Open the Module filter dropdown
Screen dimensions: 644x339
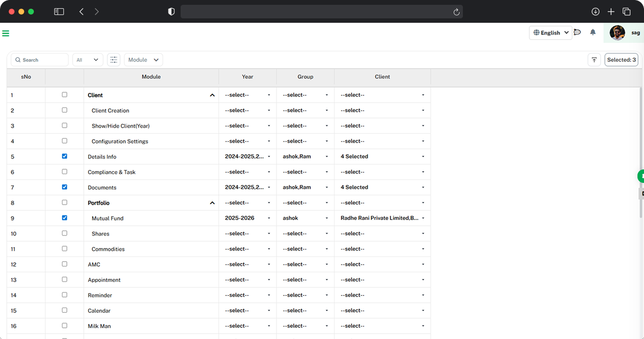143,60
